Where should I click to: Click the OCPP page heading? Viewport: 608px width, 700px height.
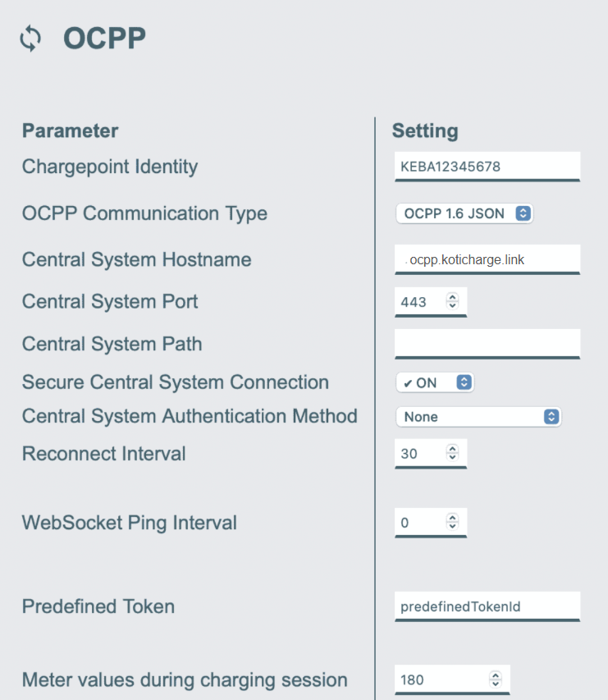(104, 39)
